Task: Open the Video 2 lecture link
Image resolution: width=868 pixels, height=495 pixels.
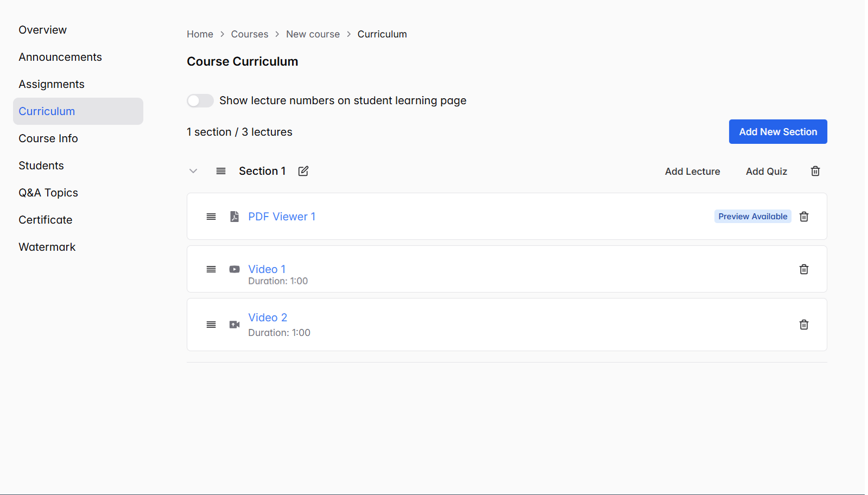Action: 268,318
